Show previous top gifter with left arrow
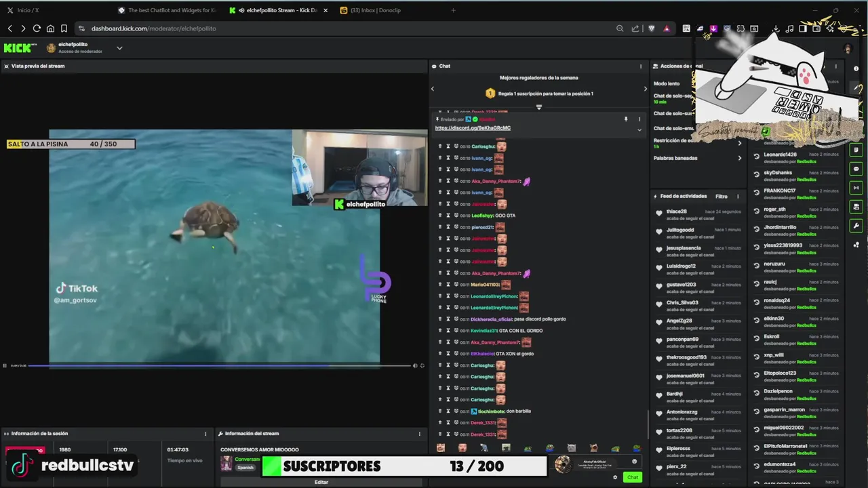 (x=433, y=89)
